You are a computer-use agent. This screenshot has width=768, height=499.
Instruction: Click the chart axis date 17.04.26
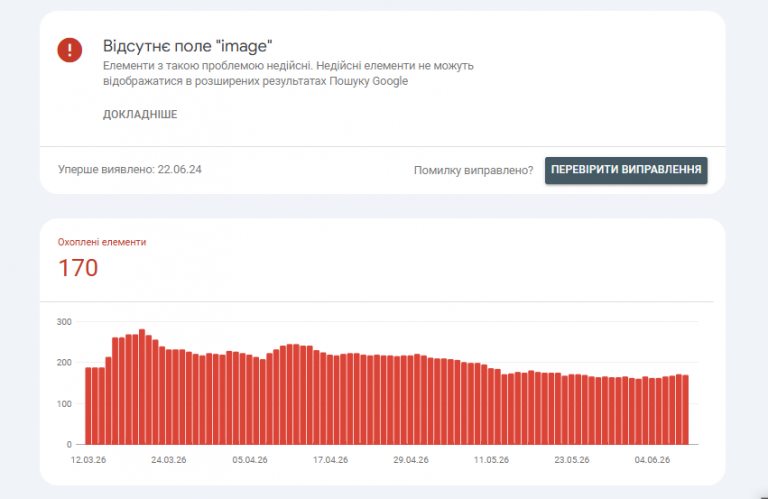330,460
